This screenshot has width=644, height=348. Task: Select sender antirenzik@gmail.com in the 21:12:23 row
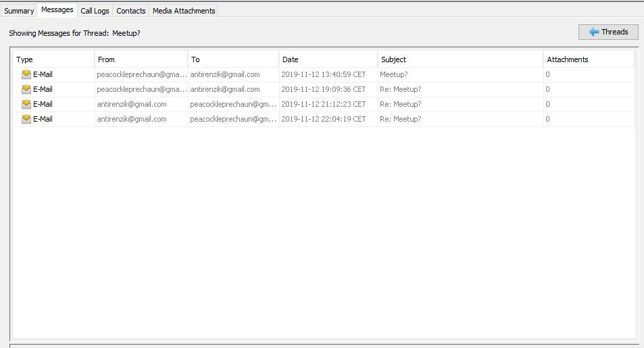132,104
